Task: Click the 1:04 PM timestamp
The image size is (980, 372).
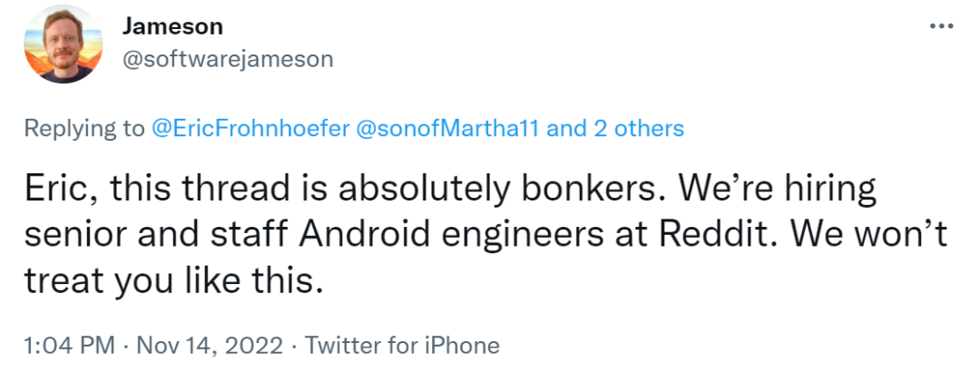Action: click(x=70, y=346)
